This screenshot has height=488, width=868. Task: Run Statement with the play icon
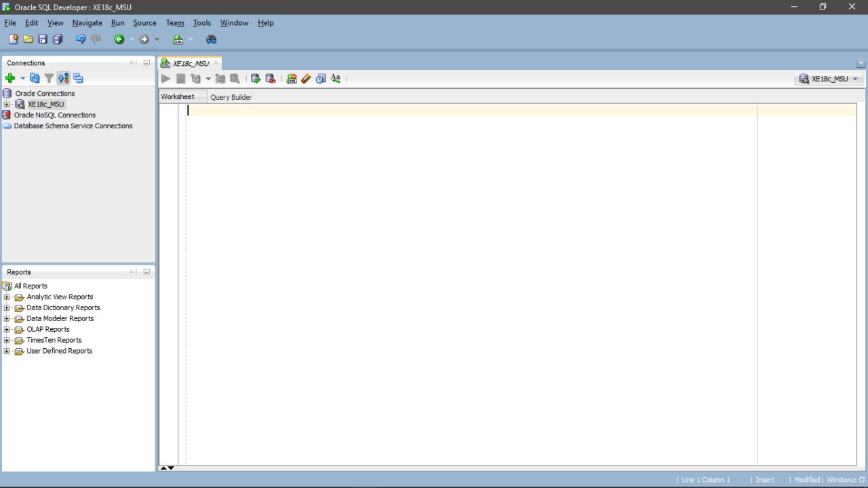tap(165, 79)
